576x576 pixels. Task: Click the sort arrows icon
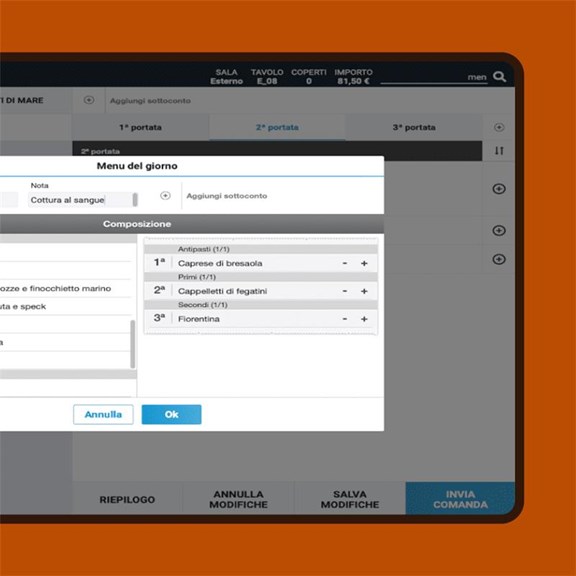tap(499, 151)
